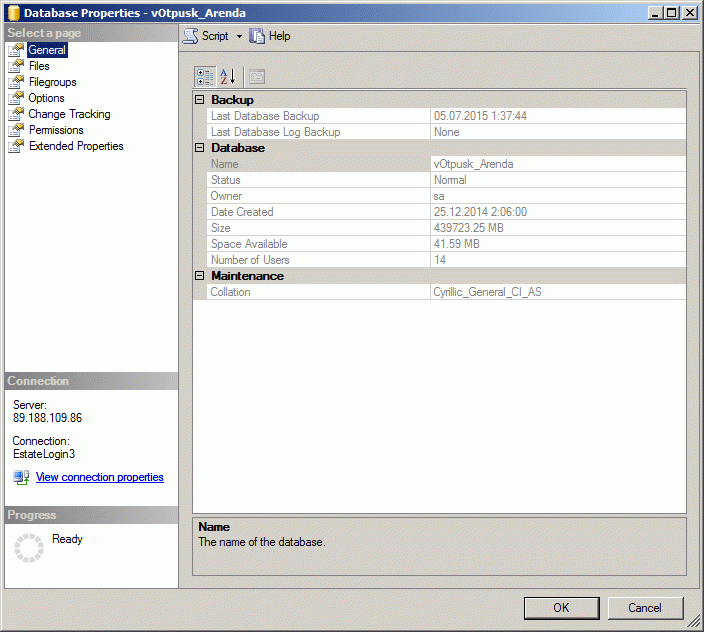Maximize the Database Properties window
704x632 pixels.
tap(672, 13)
